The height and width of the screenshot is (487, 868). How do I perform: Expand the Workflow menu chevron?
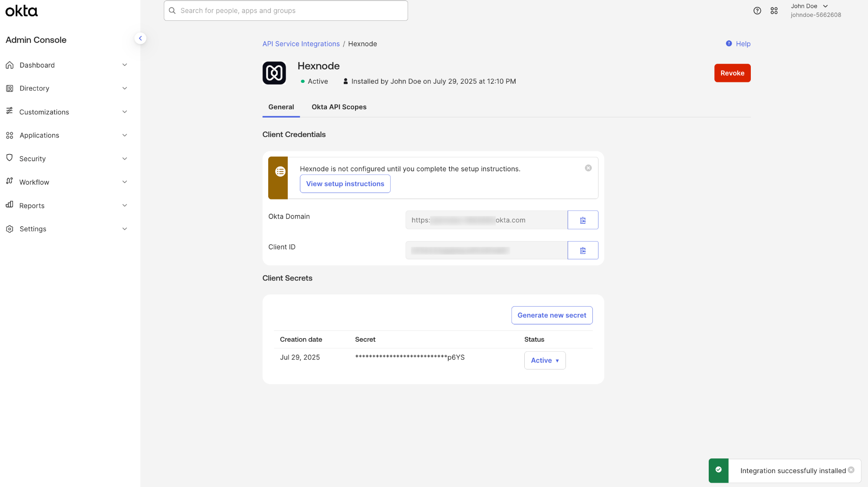click(125, 182)
